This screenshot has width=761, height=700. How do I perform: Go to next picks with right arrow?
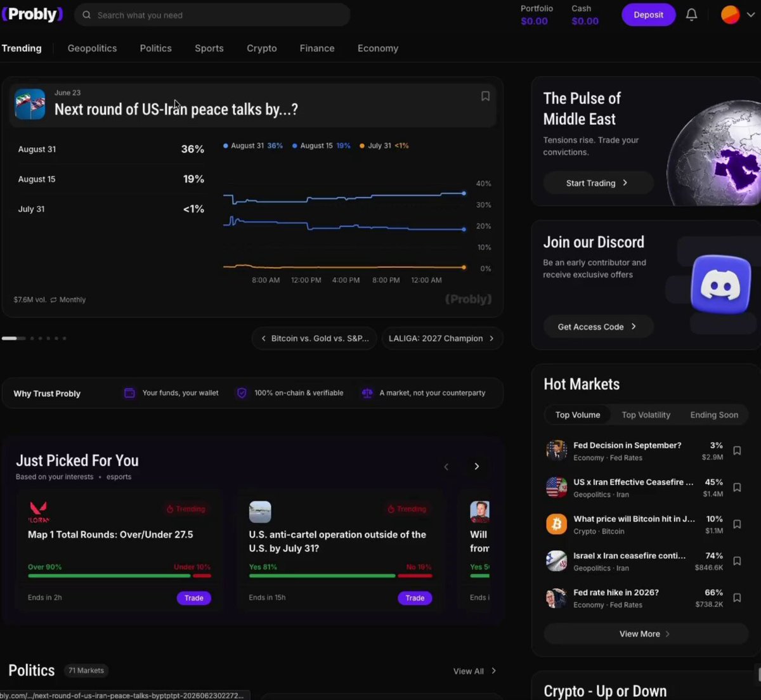point(477,467)
